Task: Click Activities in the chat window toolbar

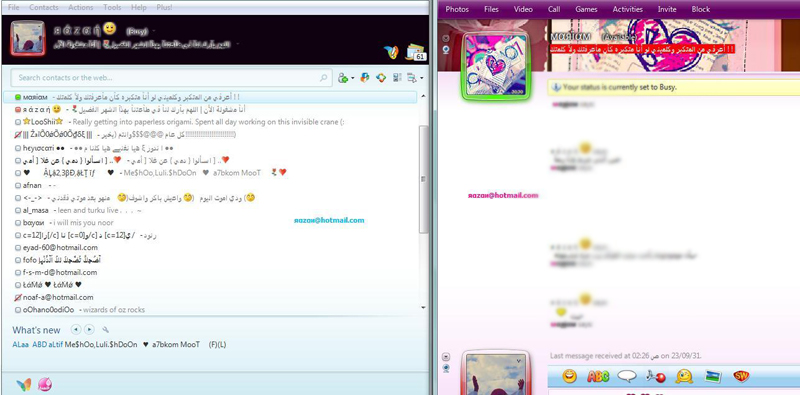Action: coord(628,9)
